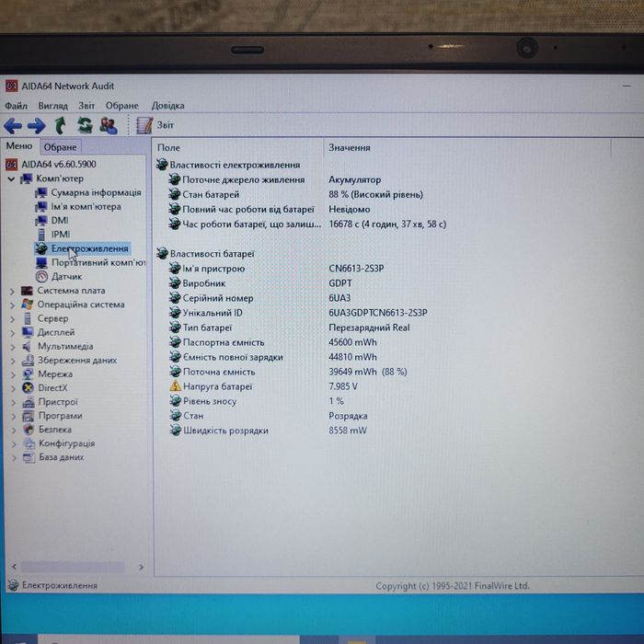Click the DirectX icon in tree
The height and width of the screenshot is (644, 644).
tap(28, 387)
